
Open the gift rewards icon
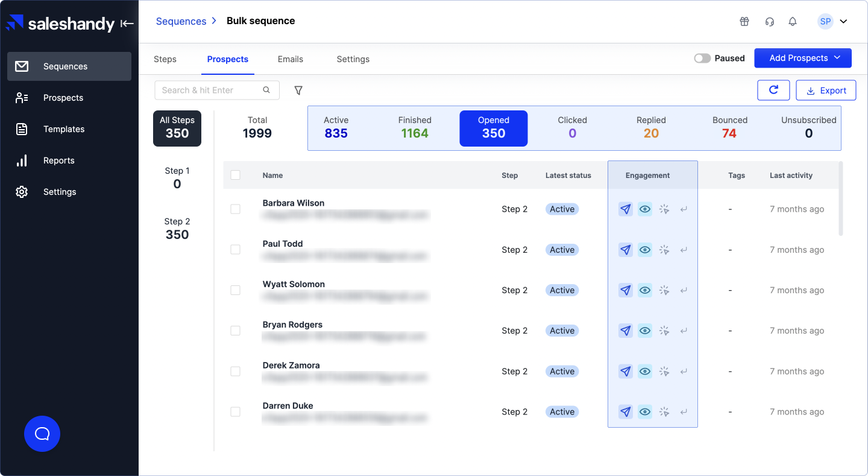pyautogui.click(x=744, y=22)
